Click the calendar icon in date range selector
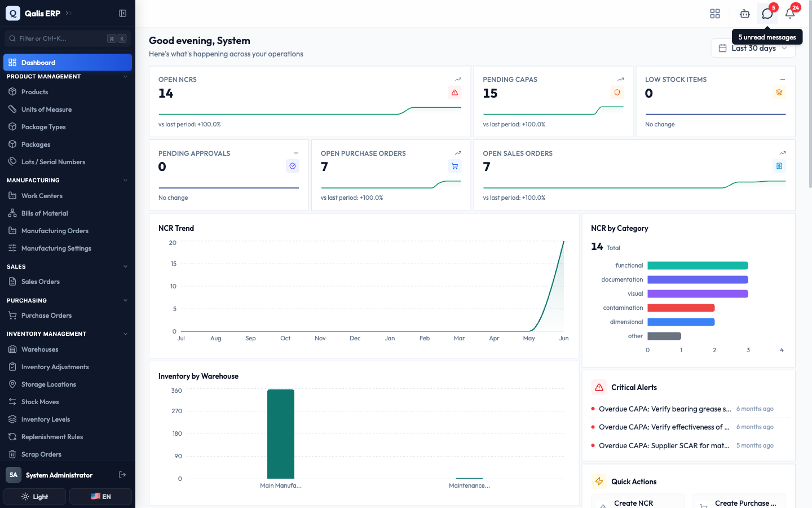 click(x=722, y=49)
